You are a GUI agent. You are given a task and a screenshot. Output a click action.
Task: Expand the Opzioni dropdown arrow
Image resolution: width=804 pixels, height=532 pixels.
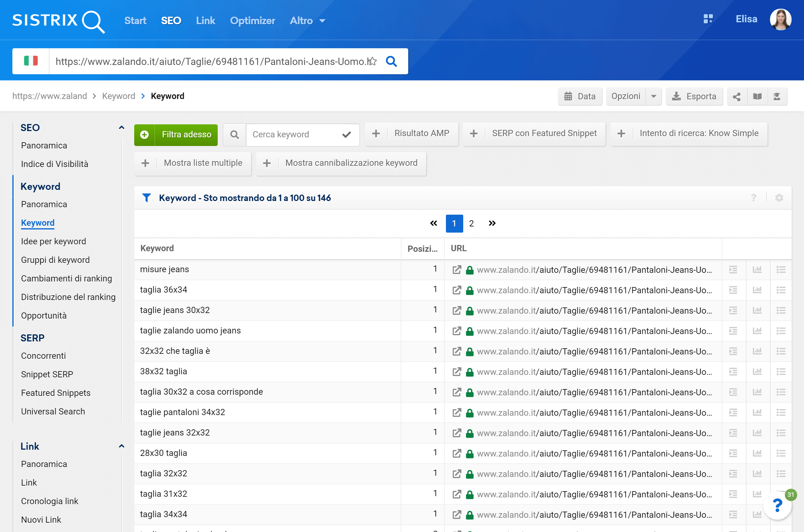(653, 97)
